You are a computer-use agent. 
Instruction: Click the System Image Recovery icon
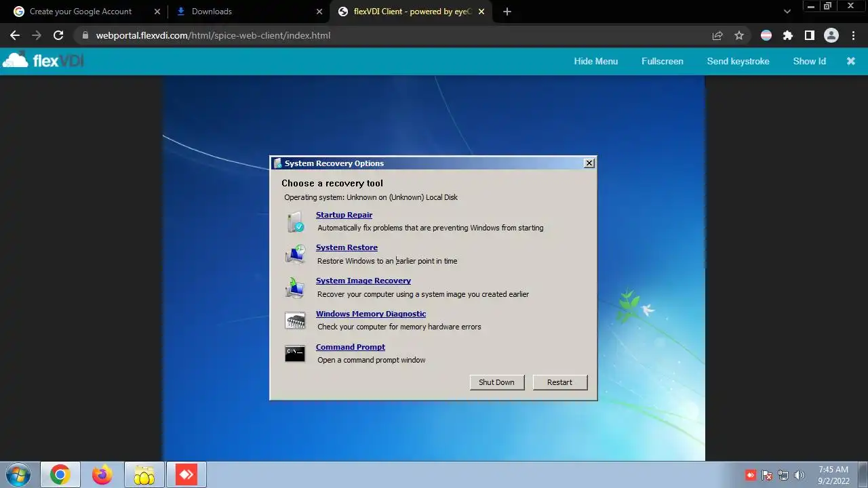(x=295, y=287)
